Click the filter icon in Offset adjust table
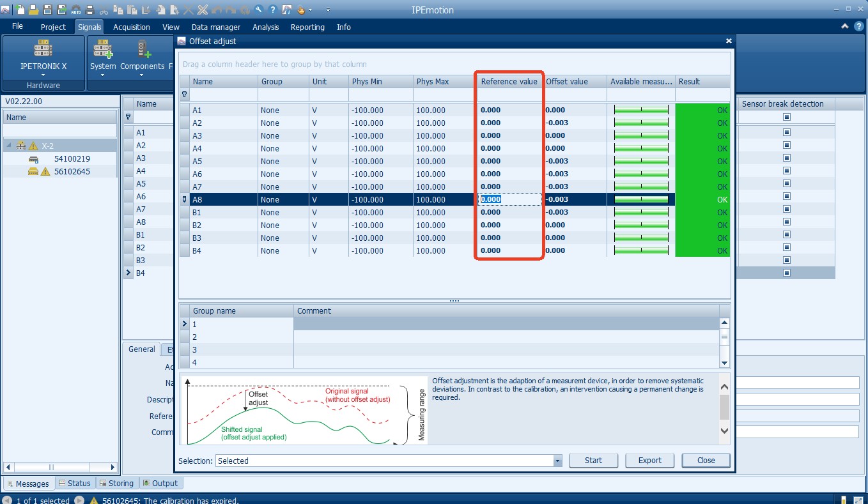 pos(185,95)
